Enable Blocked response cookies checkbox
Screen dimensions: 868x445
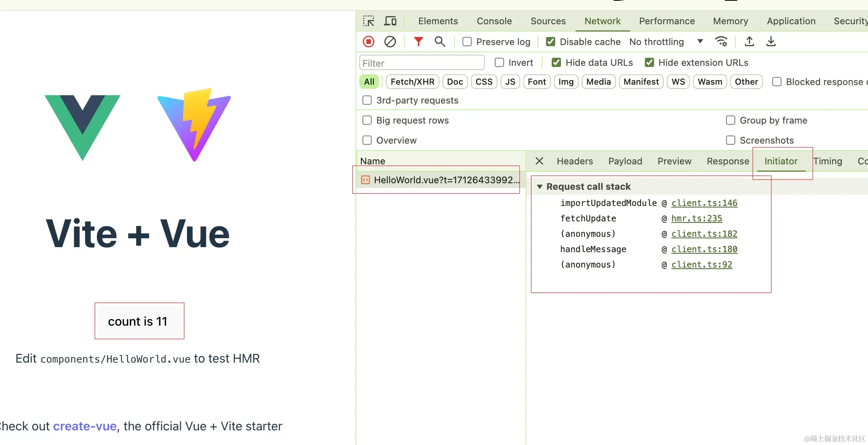pyautogui.click(x=777, y=82)
